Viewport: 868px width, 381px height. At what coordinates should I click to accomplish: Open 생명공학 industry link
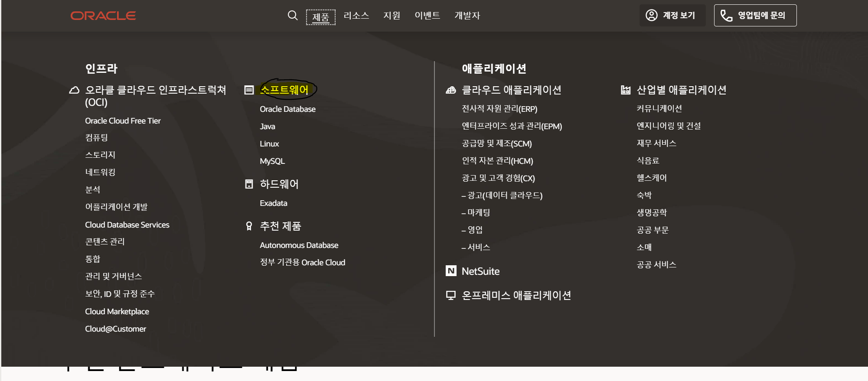click(x=652, y=213)
